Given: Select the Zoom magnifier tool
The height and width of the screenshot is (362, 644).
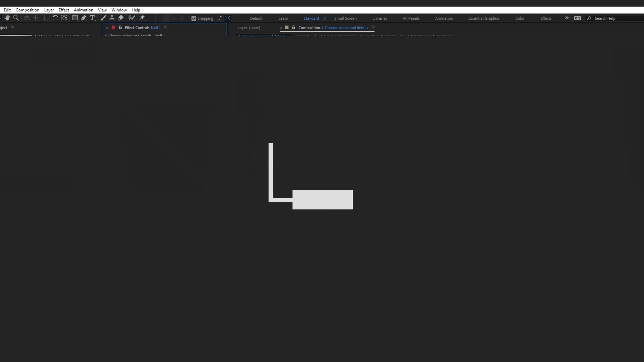Looking at the screenshot, I should [x=16, y=18].
